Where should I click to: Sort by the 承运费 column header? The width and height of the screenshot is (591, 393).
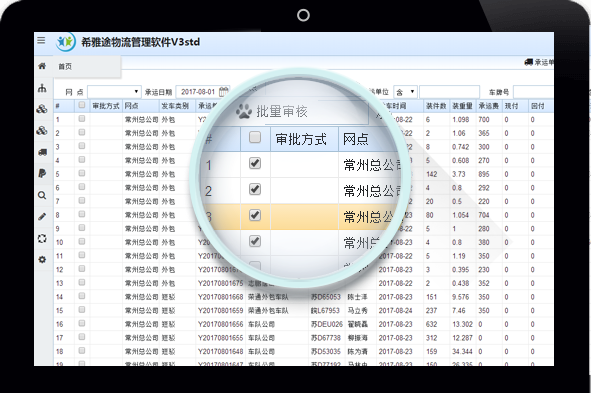[488, 106]
